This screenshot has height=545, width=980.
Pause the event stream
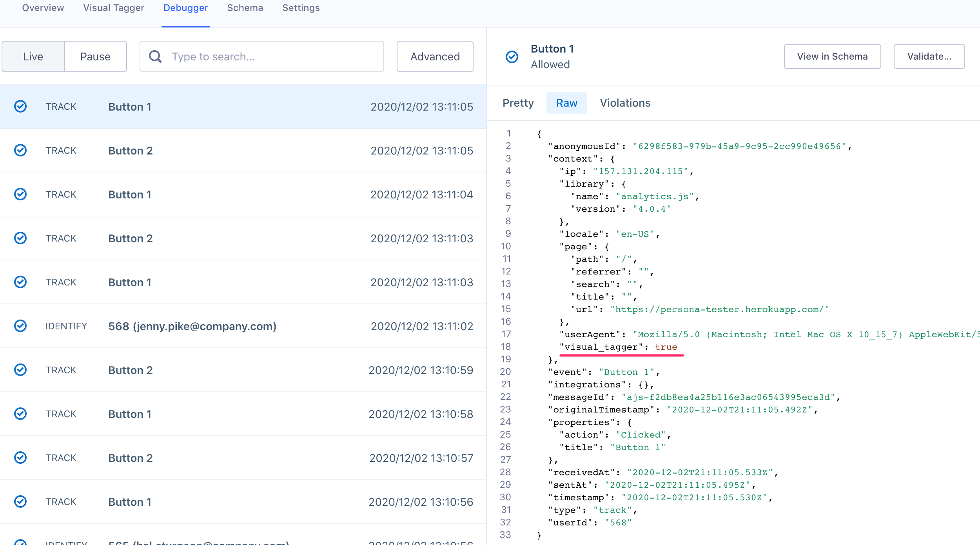95,56
